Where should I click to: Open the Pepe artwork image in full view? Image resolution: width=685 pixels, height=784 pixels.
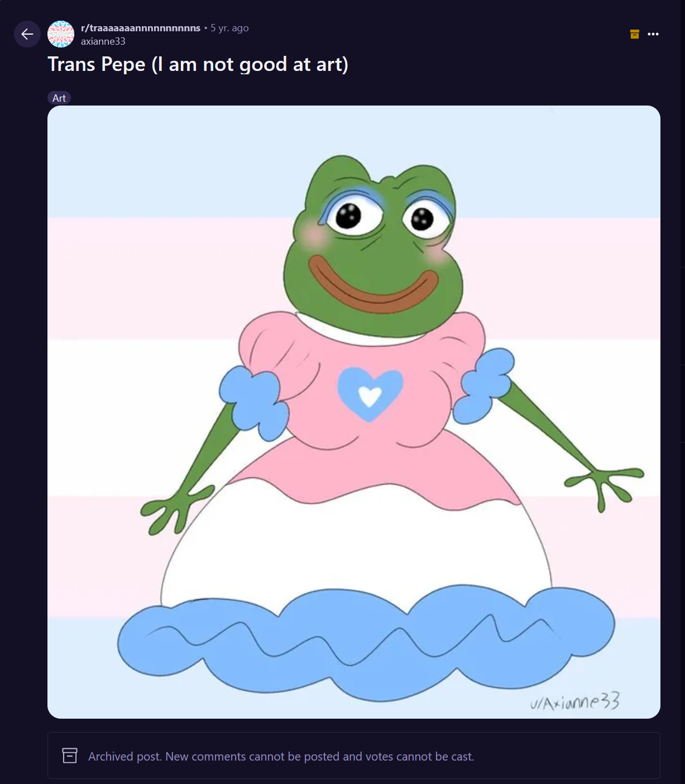[354, 412]
